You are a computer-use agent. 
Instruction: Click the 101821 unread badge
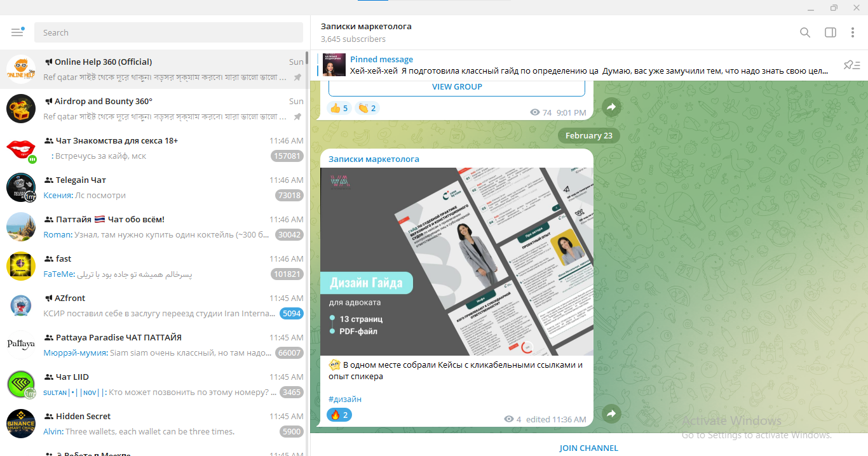click(287, 274)
